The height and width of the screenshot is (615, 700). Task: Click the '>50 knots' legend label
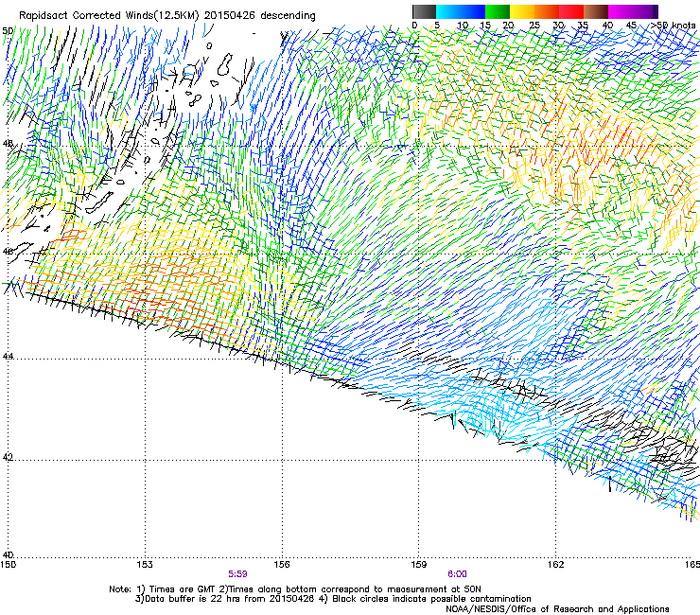(674, 26)
